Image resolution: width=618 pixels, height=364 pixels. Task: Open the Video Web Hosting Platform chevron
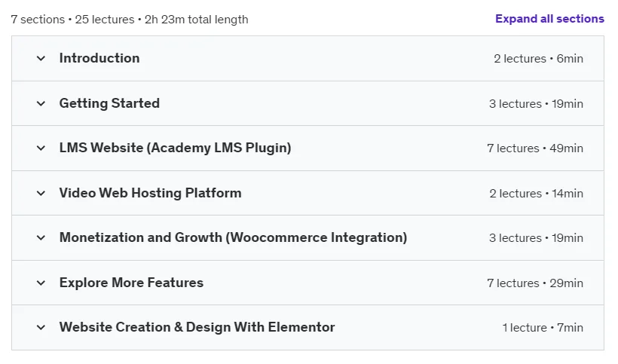[41, 194]
